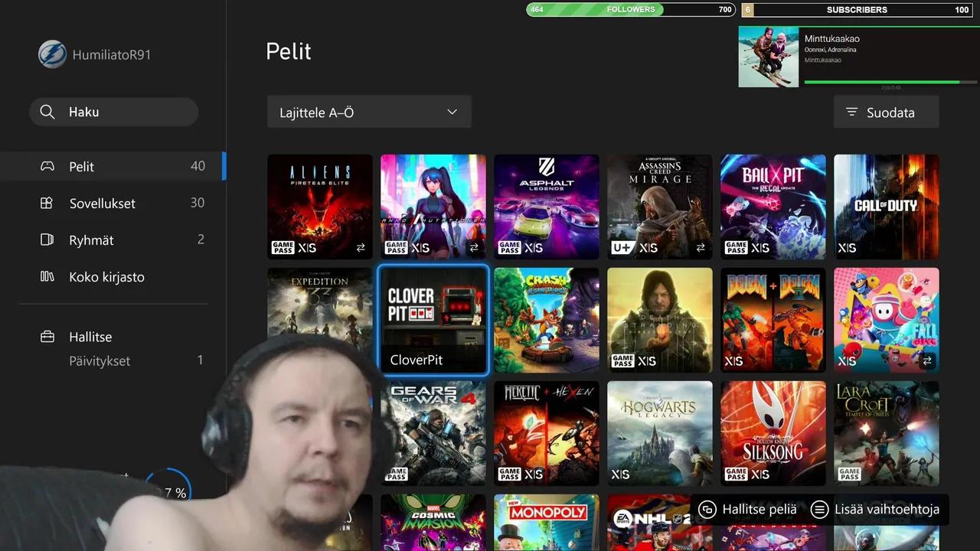Click the Game Pass badge on Silksong tile

click(736, 474)
